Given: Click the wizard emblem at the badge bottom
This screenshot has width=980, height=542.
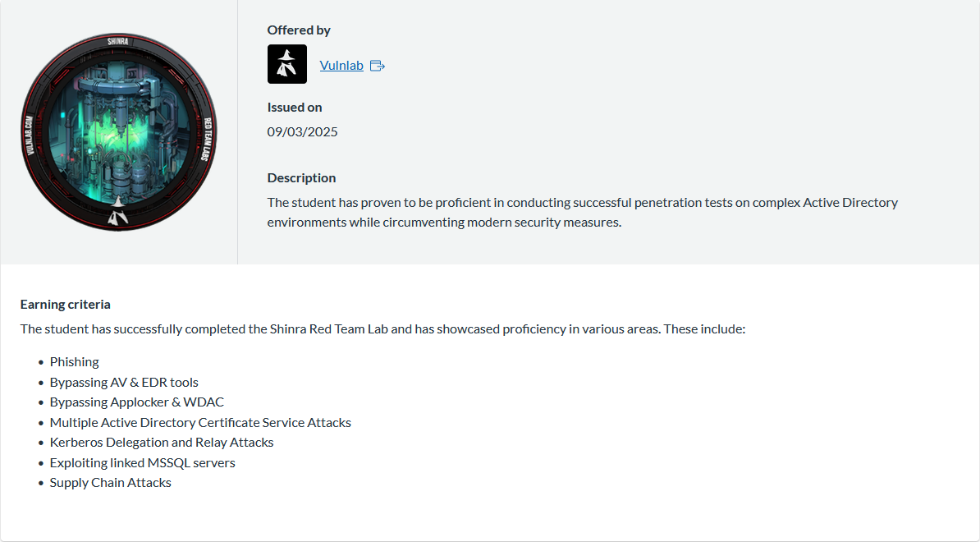Looking at the screenshot, I should pyautogui.click(x=117, y=211).
